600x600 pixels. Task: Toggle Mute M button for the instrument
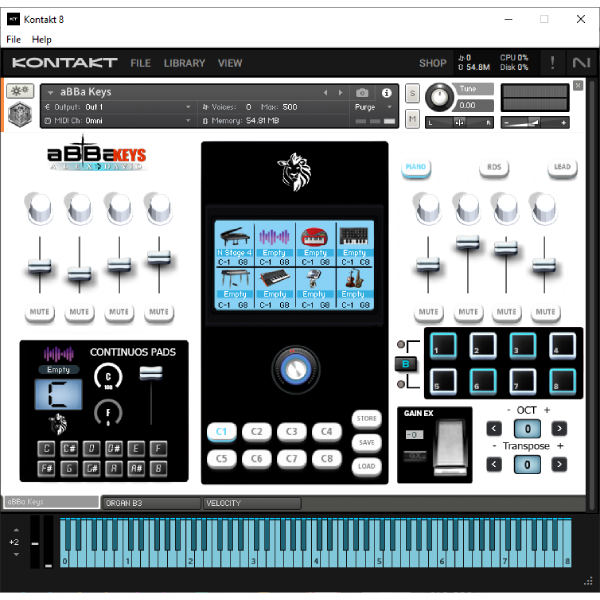[x=412, y=119]
